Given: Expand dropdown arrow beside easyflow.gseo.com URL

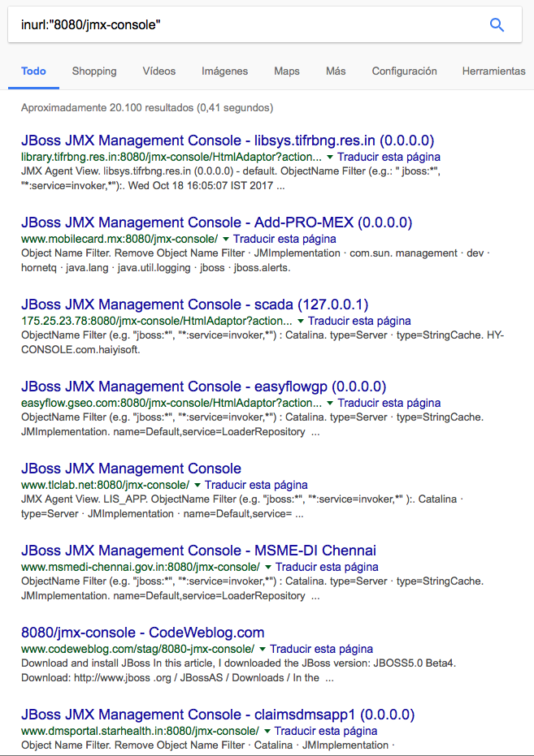Looking at the screenshot, I should (x=330, y=403).
